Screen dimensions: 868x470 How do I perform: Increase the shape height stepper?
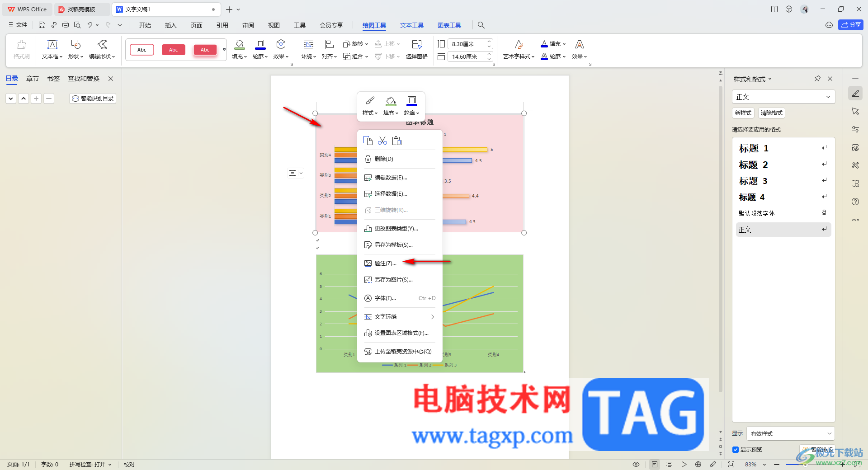489,42
